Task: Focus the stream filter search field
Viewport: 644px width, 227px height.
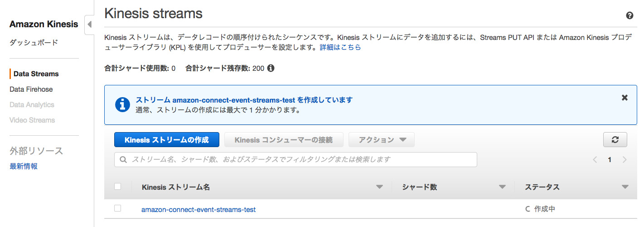Action: click(295, 160)
